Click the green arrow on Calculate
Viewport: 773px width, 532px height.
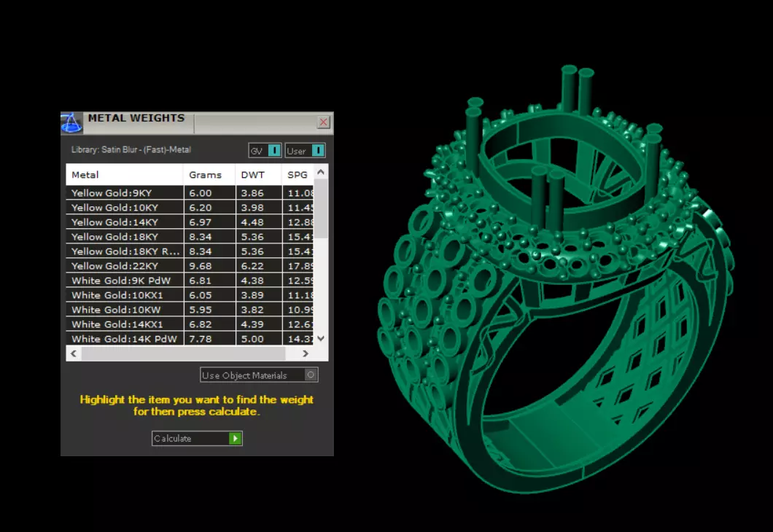coord(235,439)
